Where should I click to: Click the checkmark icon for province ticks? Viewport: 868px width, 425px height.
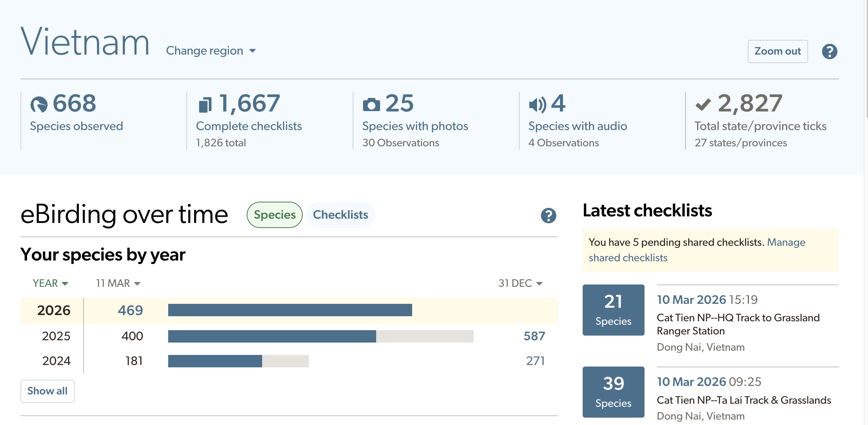click(x=703, y=105)
